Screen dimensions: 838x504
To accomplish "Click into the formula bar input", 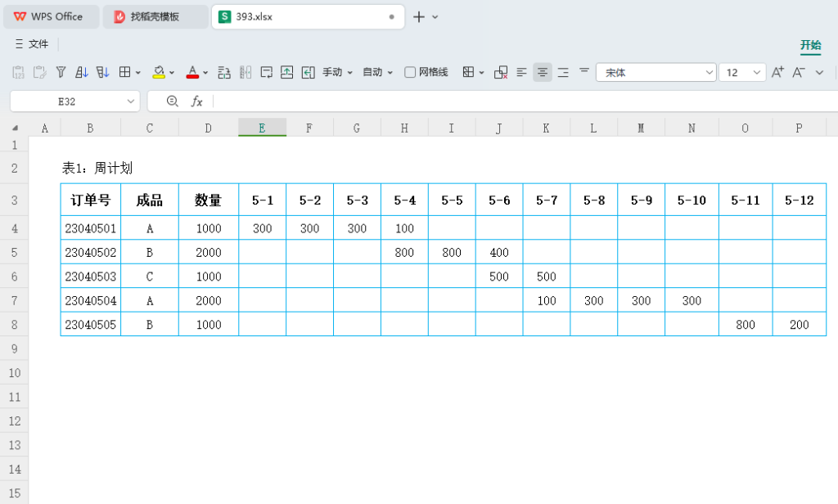I will point(526,101).
